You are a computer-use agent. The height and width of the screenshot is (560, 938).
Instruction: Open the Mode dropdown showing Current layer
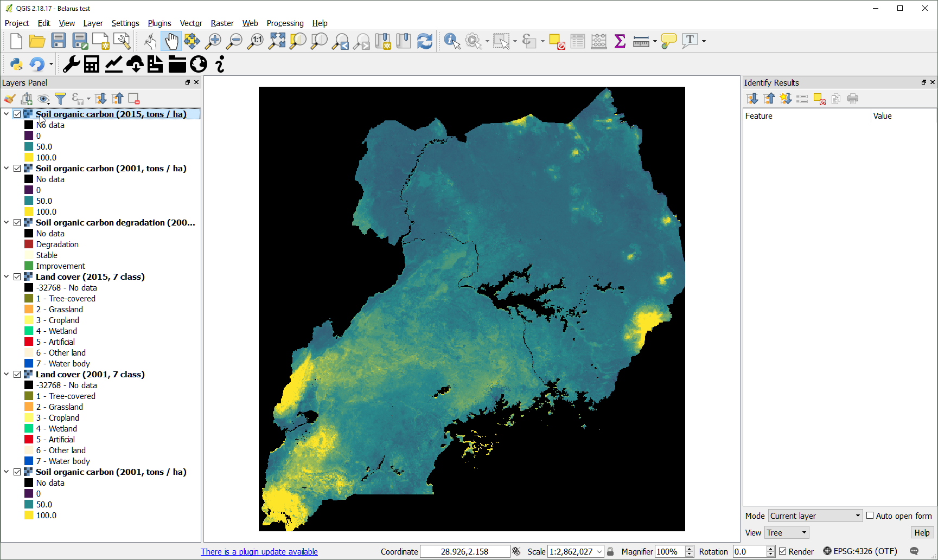pyautogui.click(x=815, y=516)
